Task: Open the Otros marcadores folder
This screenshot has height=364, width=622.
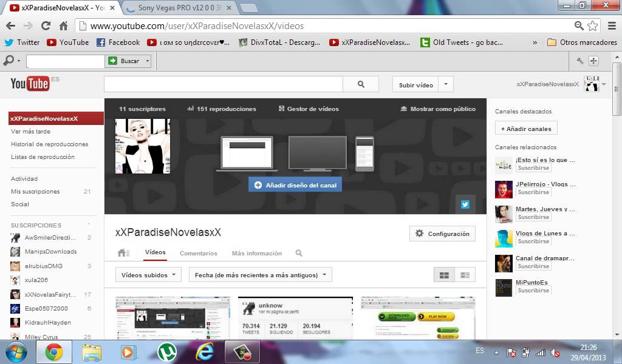Action: 582,42
